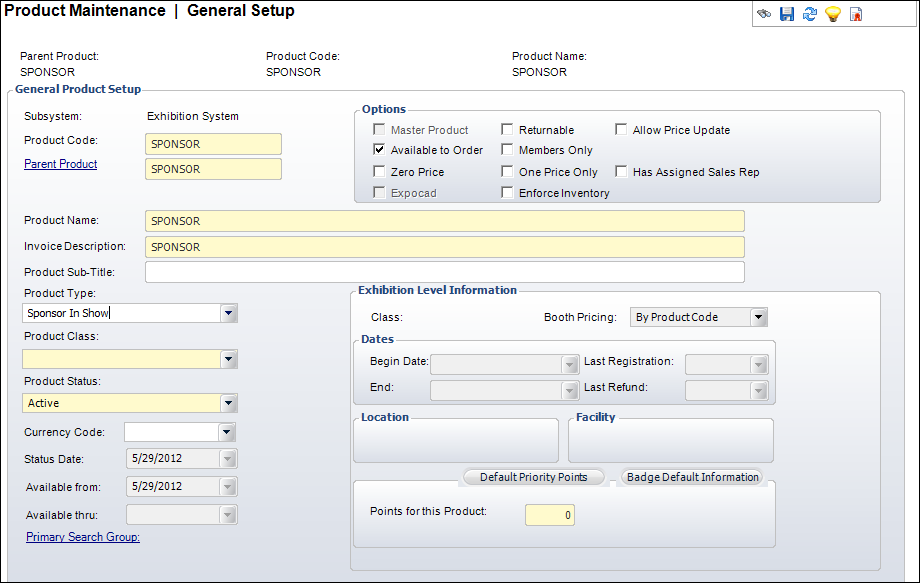
Task: Click the yellow lightbulb icon
Action: (832, 15)
